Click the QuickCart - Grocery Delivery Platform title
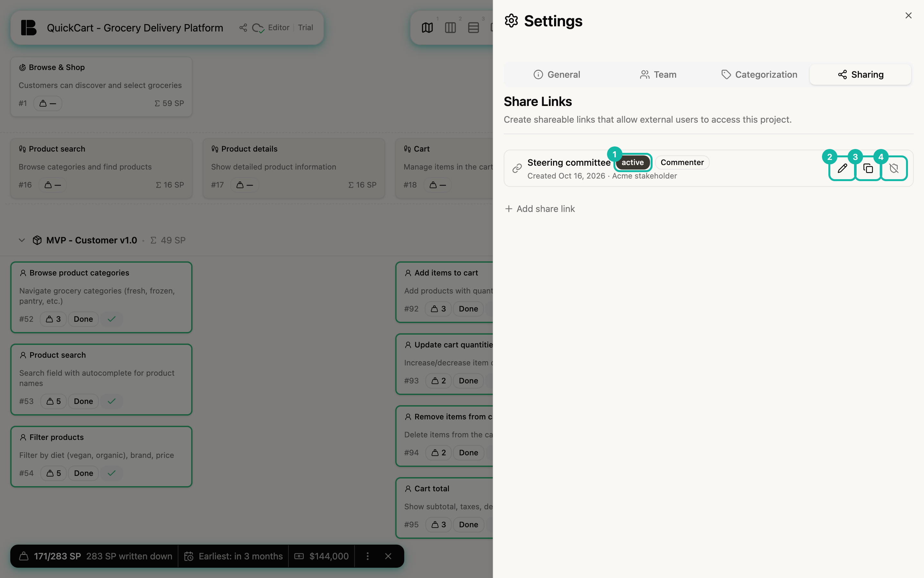 coord(135,28)
